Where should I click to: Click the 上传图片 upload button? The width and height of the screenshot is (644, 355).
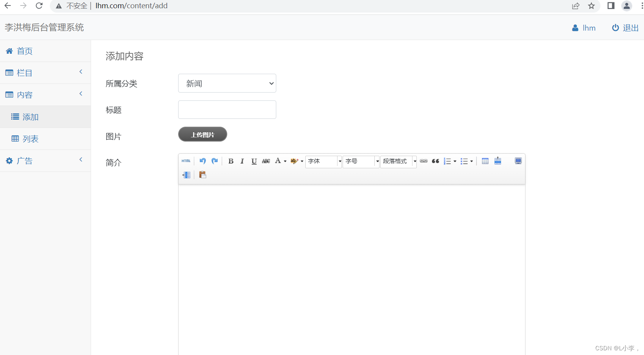(x=203, y=134)
